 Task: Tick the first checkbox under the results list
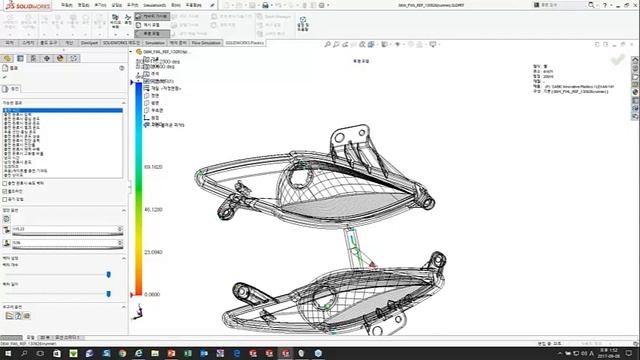click(x=5, y=184)
